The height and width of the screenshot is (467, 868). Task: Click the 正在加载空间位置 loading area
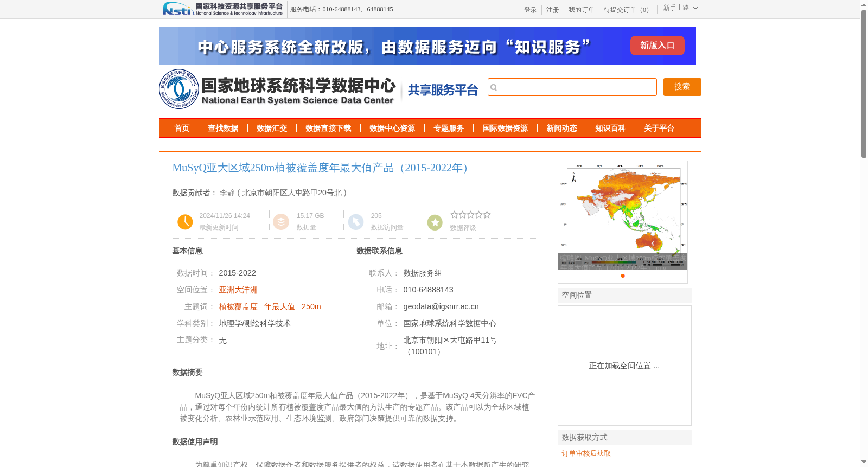click(x=624, y=366)
